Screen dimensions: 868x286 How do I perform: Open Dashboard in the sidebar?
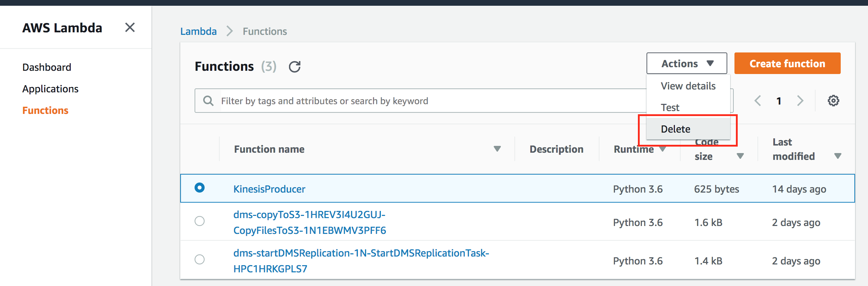pos(47,67)
